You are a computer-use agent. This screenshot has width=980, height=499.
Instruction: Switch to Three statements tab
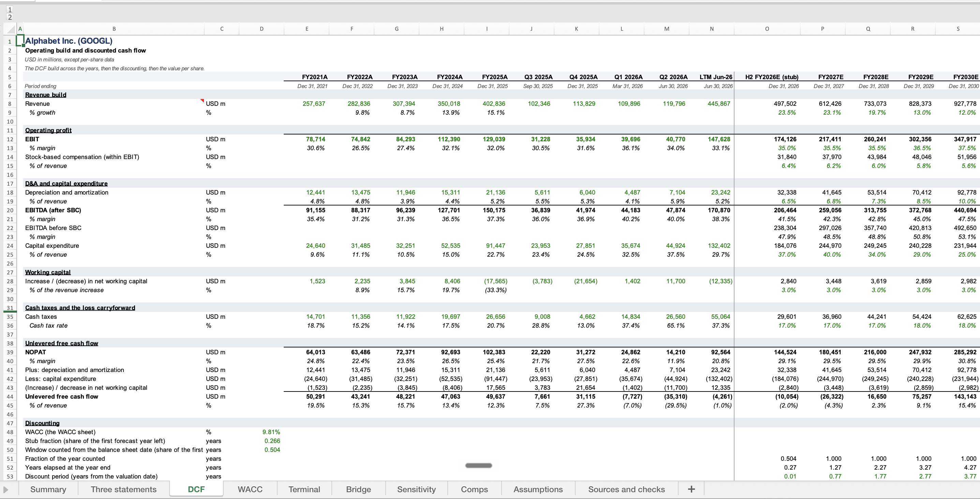pyautogui.click(x=124, y=489)
